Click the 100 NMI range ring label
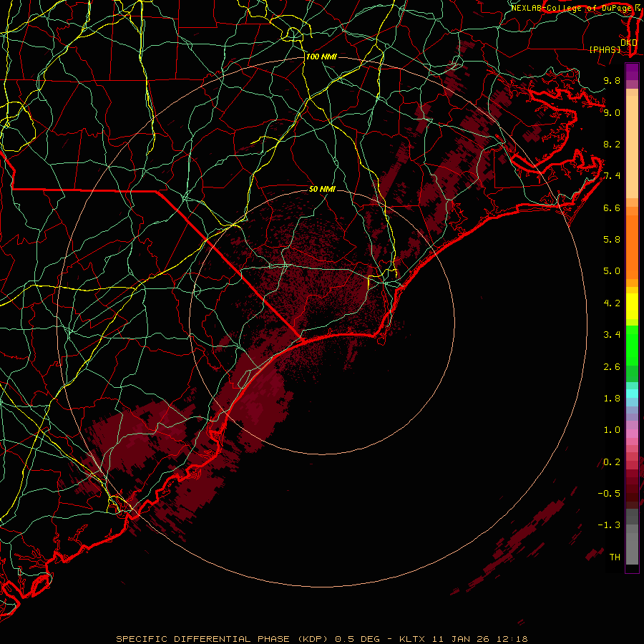644x644 pixels. tap(321, 57)
